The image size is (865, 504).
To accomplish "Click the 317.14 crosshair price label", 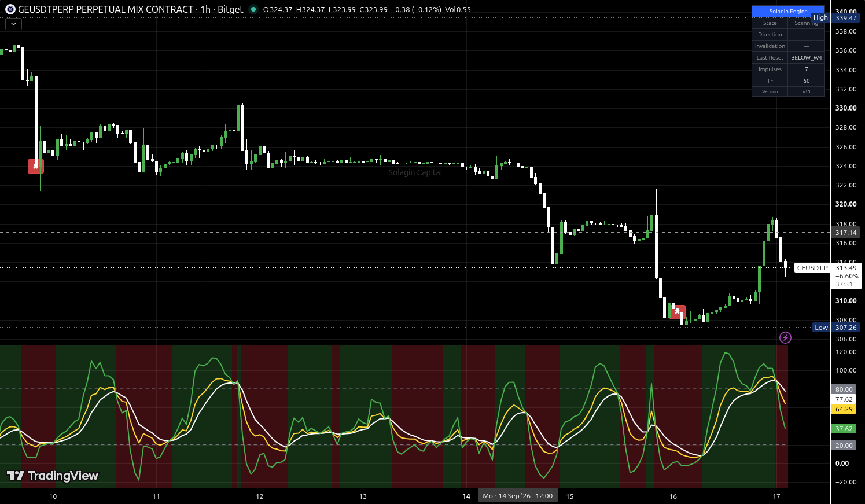I will [845, 233].
